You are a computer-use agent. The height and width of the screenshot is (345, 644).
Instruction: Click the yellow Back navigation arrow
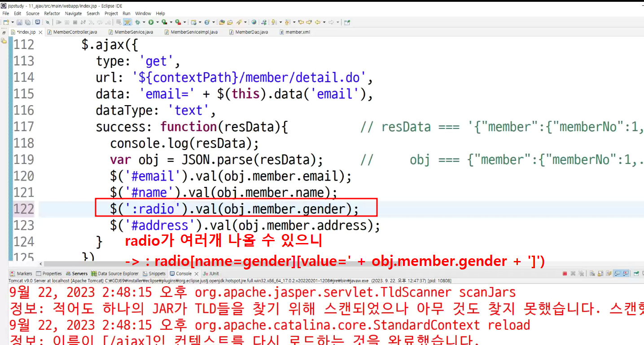[x=318, y=22]
